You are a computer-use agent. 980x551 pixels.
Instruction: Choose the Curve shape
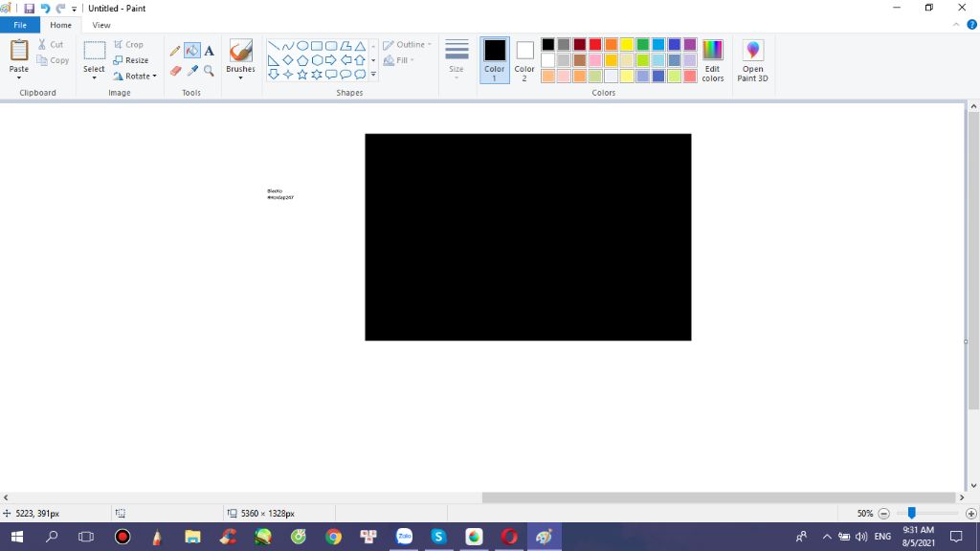[287, 46]
